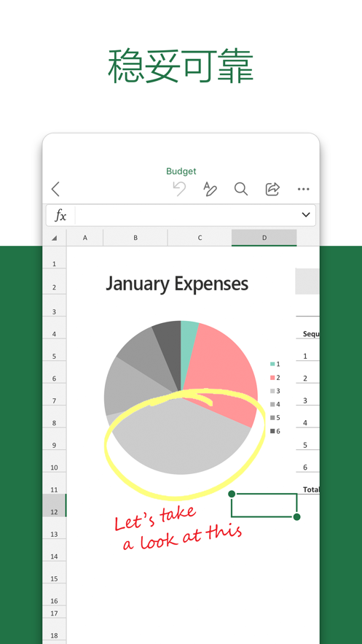Click the undo arrow icon

[179, 189]
